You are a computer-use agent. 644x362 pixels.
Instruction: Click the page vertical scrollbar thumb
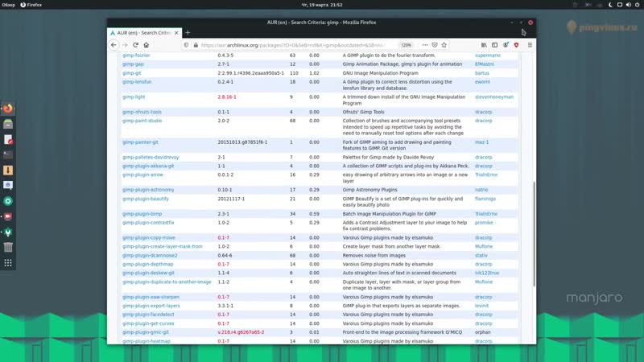tap(534, 234)
